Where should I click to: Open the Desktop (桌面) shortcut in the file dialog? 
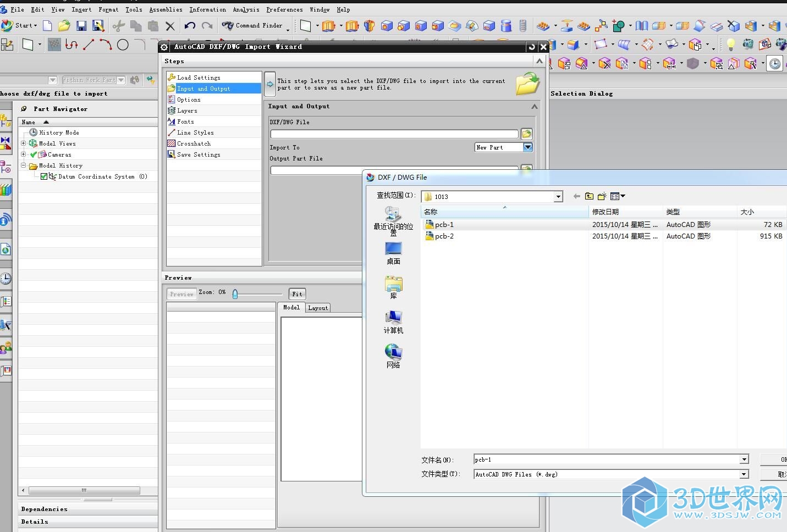pyautogui.click(x=393, y=253)
